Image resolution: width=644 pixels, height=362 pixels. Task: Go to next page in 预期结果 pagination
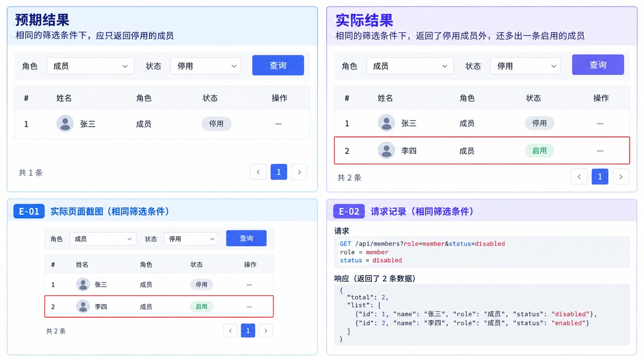click(299, 172)
